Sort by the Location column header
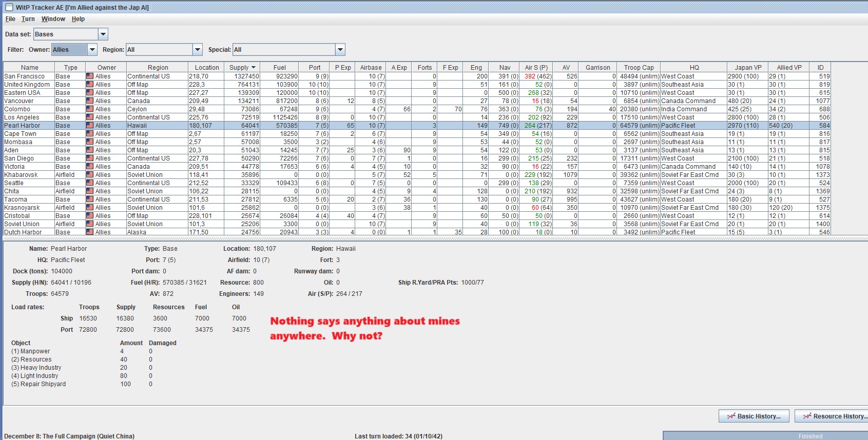868x440 pixels. (x=207, y=68)
